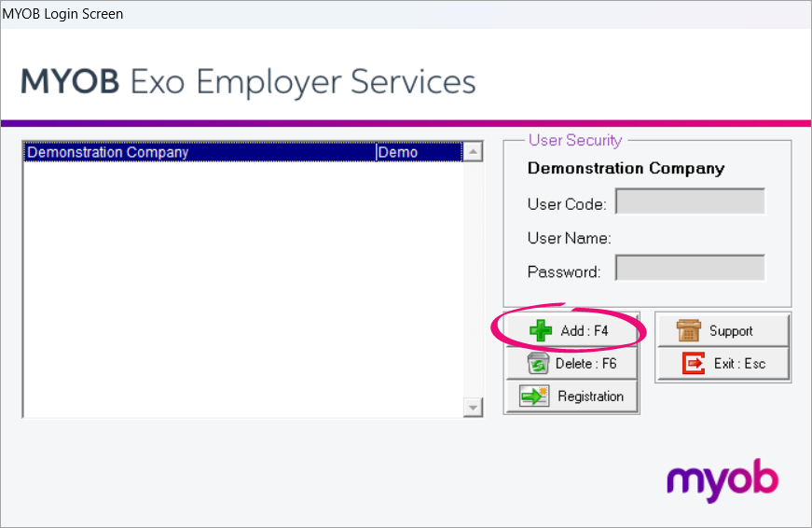Viewport: 812px width, 528px height.
Task: Open Support via the telephone icon button
Action: tap(723, 331)
